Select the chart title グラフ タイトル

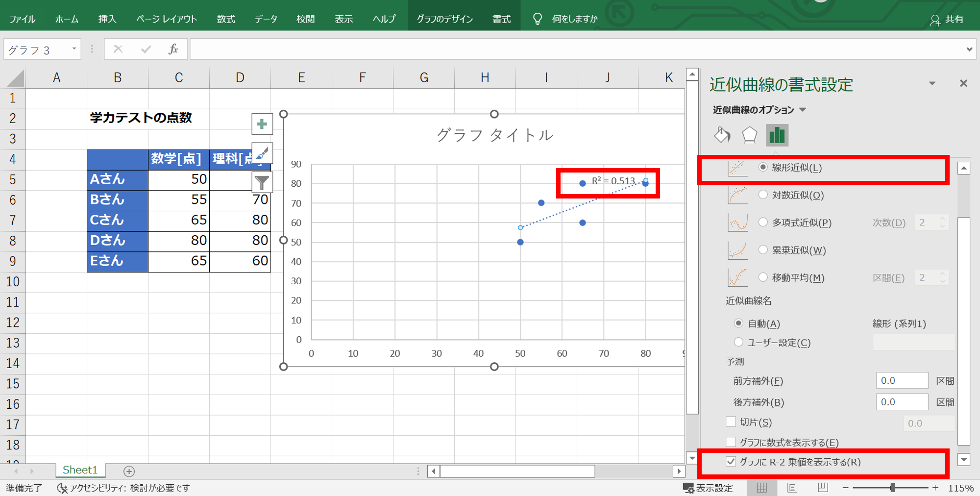point(494,135)
